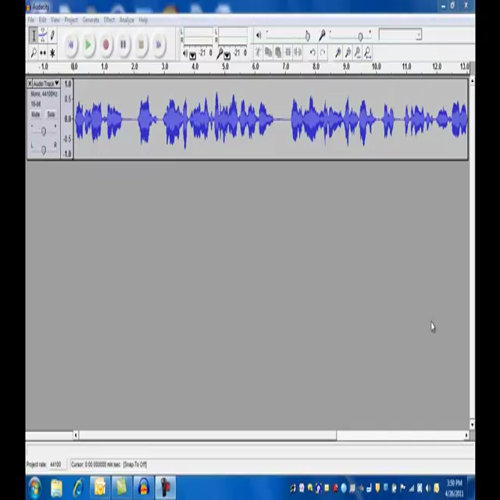Select the Selection (I-beam) tool
Image resolution: width=500 pixels, height=500 pixels.
click(33, 35)
